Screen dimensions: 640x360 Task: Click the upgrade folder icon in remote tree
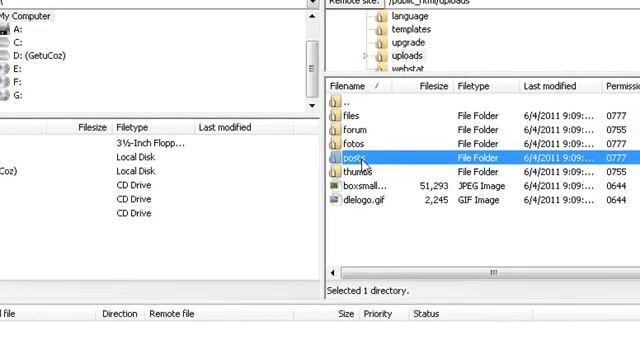[381, 42]
